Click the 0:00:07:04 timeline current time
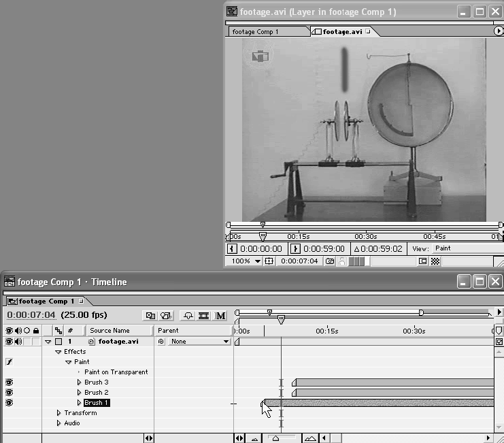 (31, 316)
